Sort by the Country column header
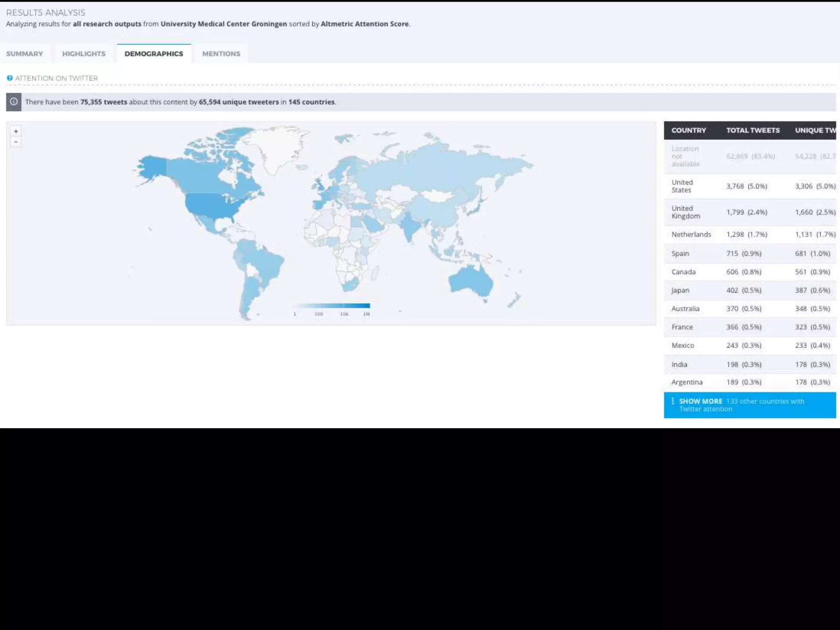 click(x=689, y=130)
